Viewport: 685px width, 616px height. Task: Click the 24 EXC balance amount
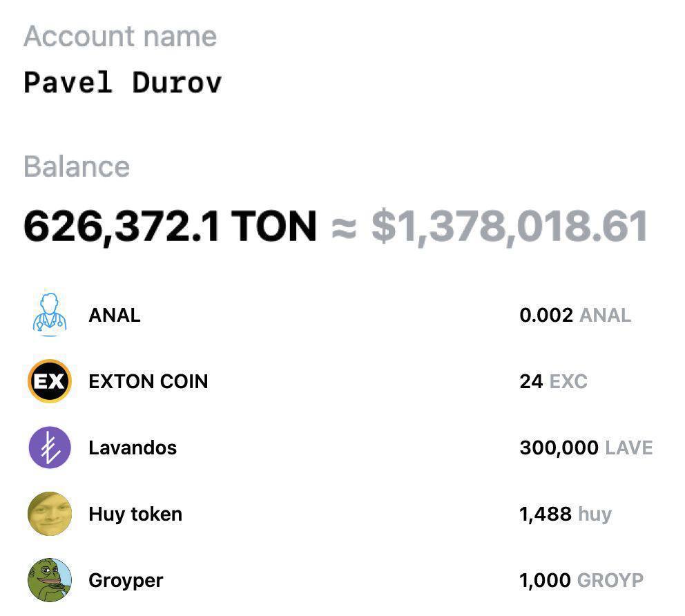point(553,381)
